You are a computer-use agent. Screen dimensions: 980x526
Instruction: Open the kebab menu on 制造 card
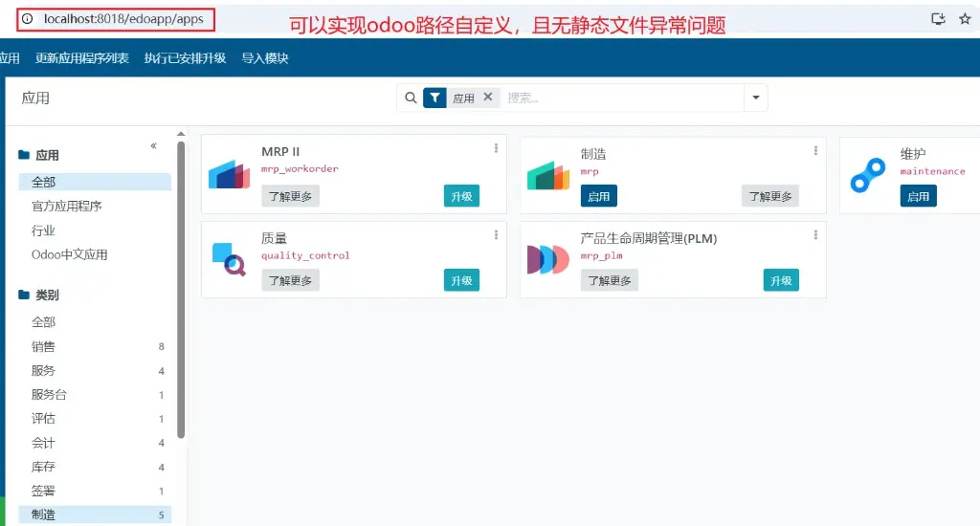(815, 150)
